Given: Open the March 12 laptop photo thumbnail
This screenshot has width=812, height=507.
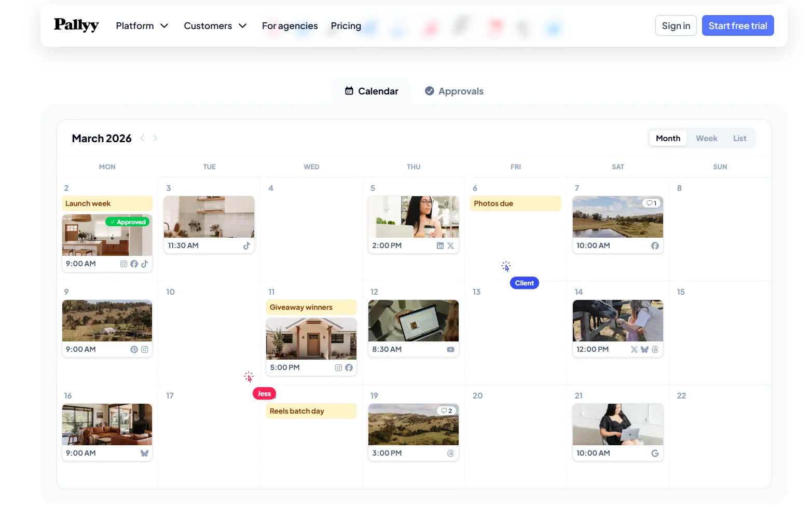Looking at the screenshot, I should tap(414, 321).
